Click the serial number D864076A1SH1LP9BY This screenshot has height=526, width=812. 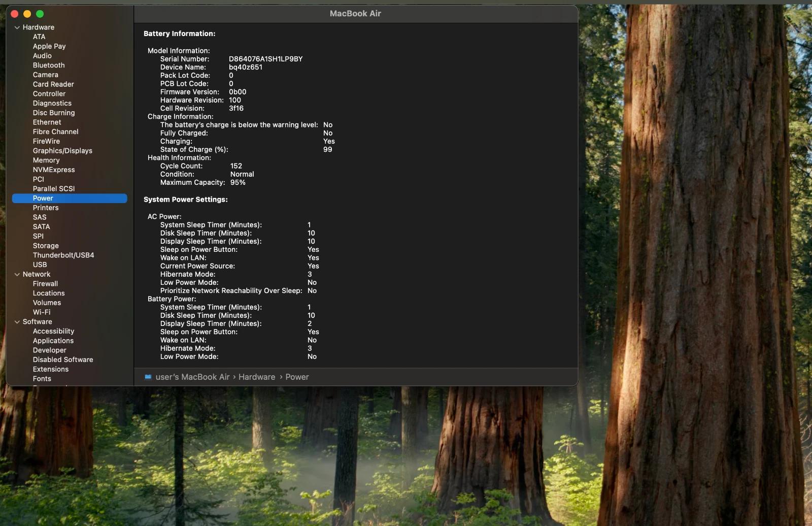tap(265, 59)
